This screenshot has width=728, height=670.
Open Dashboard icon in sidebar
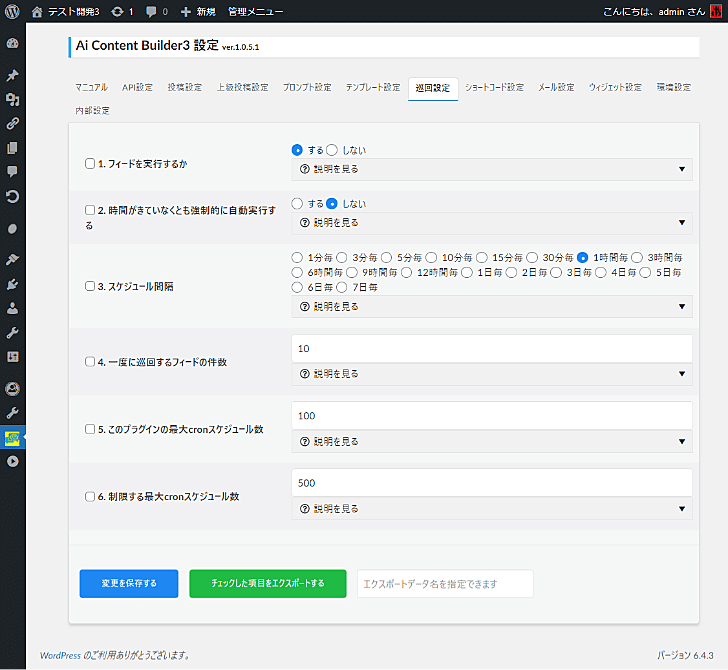click(13, 44)
